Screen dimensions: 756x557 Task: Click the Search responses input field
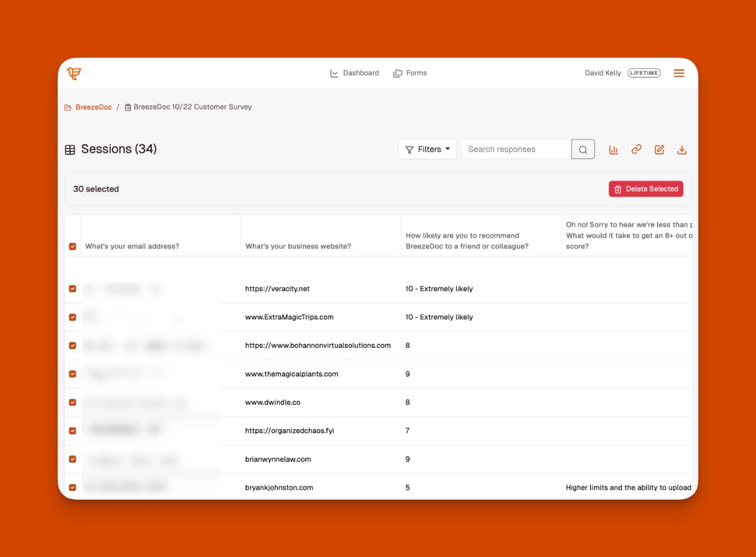516,149
